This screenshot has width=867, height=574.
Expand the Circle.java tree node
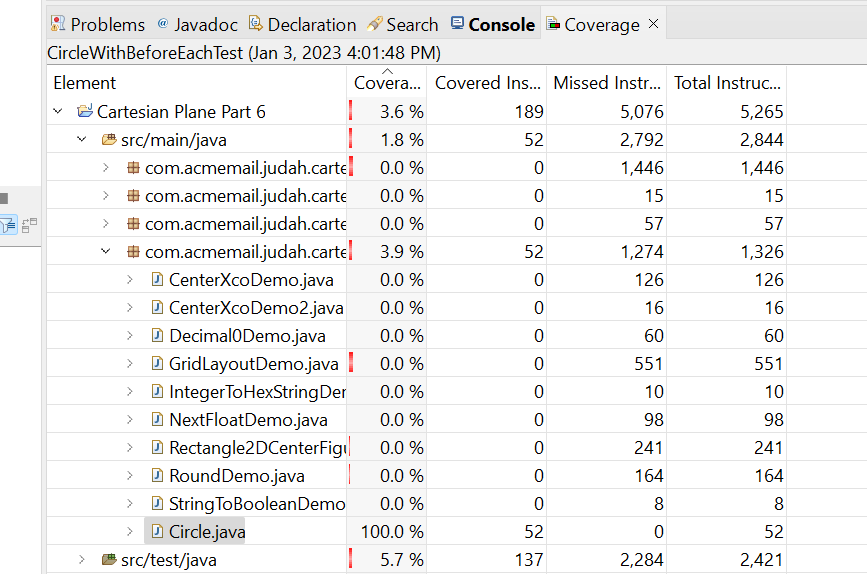tap(130, 532)
